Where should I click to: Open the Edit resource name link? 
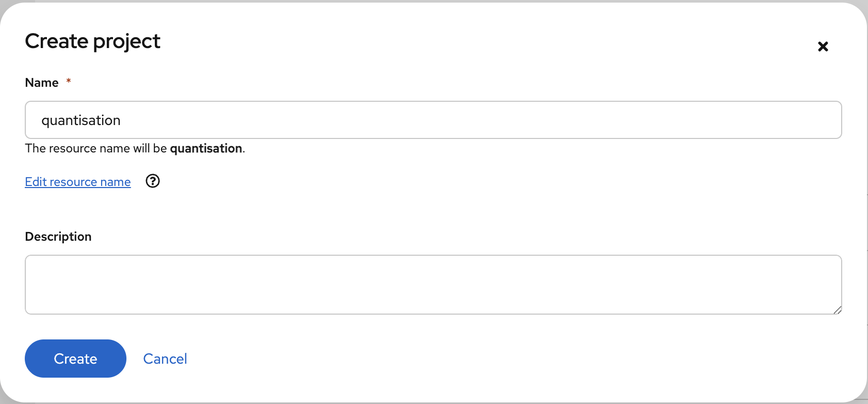click(x=78, y=182)
